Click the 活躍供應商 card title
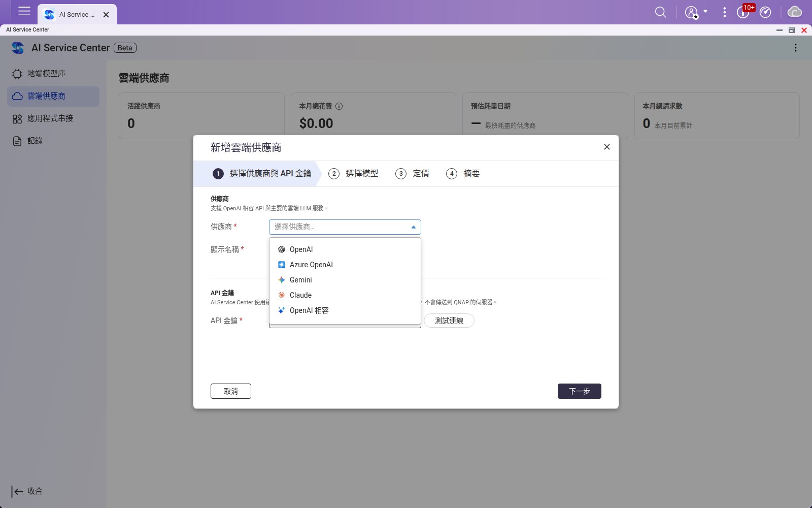Image resolution: width=812 pixels, height=508 pixels. pos(144,106)
